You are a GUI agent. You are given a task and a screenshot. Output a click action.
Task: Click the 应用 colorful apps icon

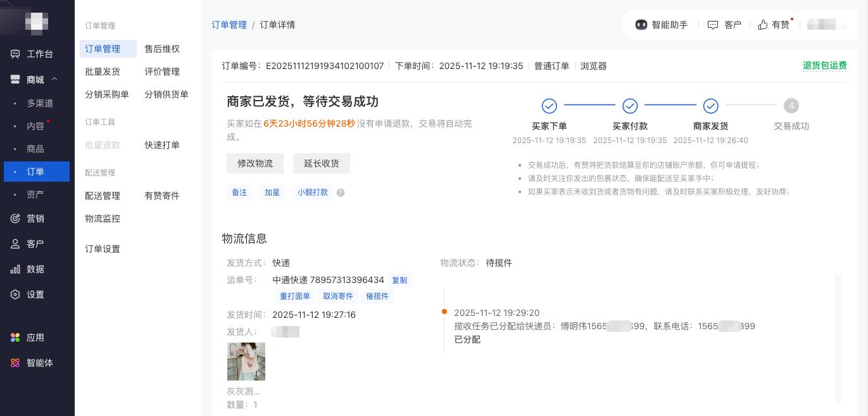point(15,337)
